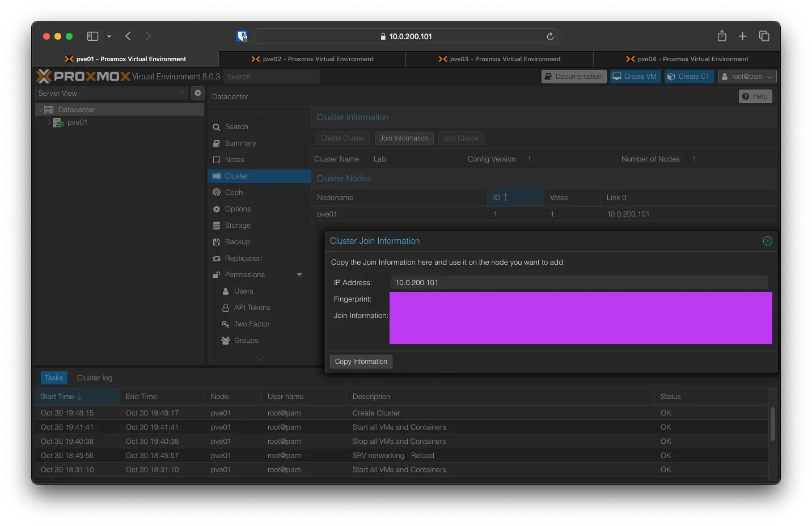Click the tree settings gear icon
812x526 pixels.
click(198, 93)
